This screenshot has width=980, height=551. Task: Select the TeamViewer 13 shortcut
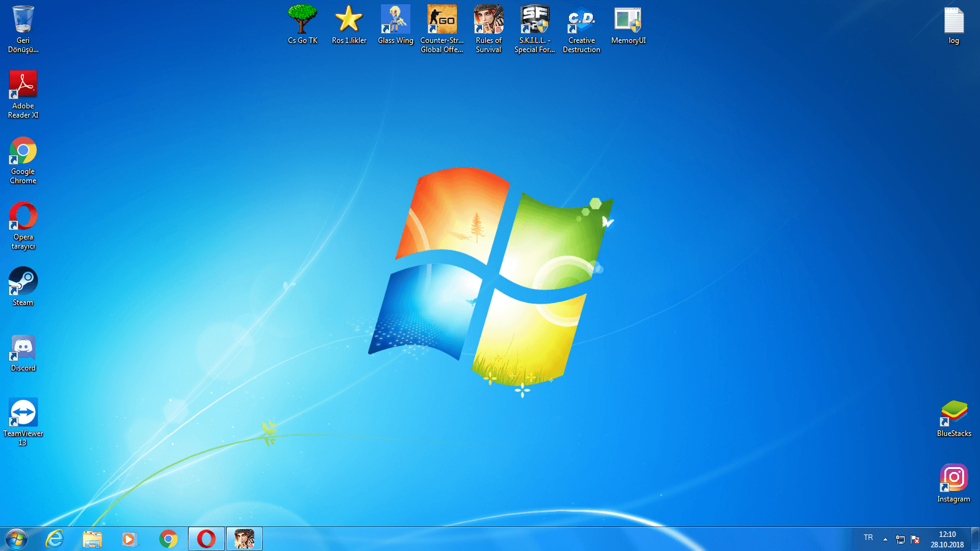pyautogui.click(x=23, y=422)
